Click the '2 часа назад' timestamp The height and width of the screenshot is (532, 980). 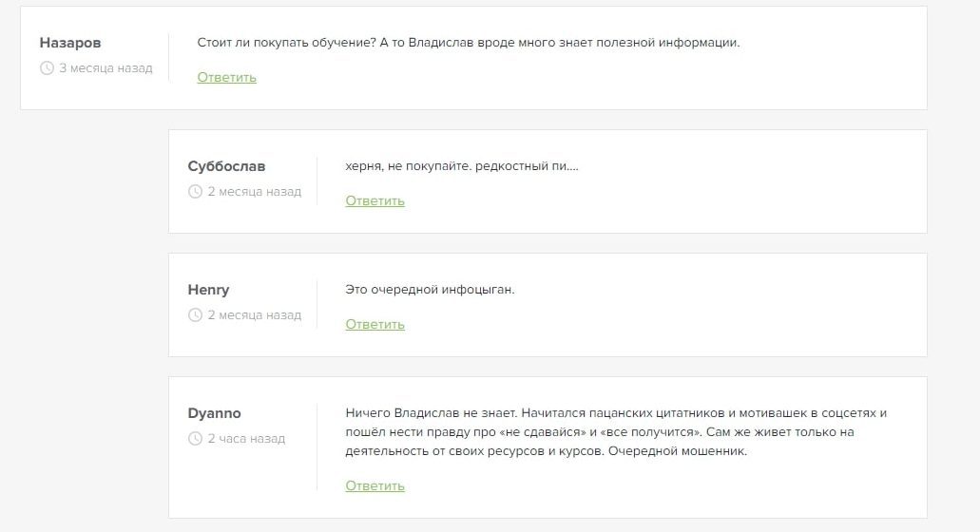point(246,439)
